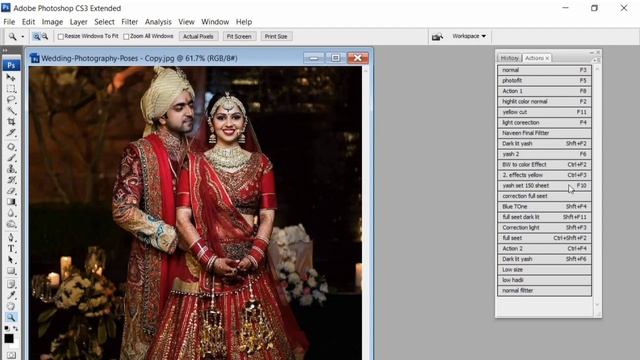Screen dimensions: 640x360
Task: Choose Zoom Out mode in options bar
Action: coord(44,36)
